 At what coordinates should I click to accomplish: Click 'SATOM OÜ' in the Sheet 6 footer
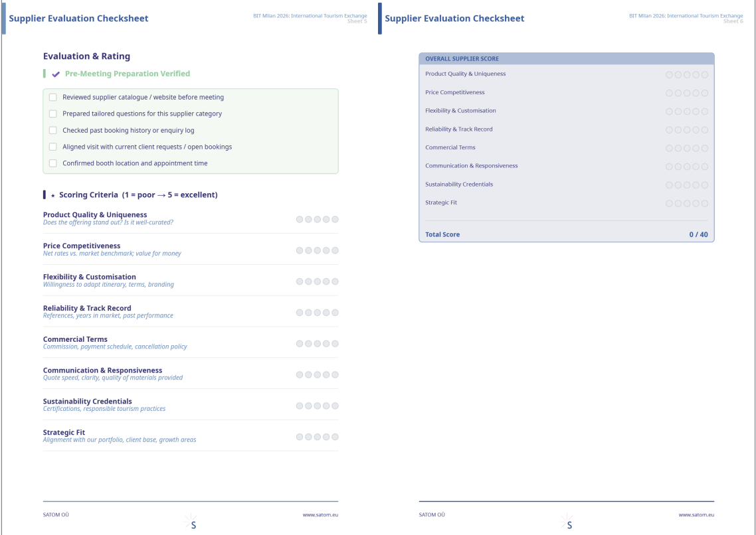coord(432,515)
